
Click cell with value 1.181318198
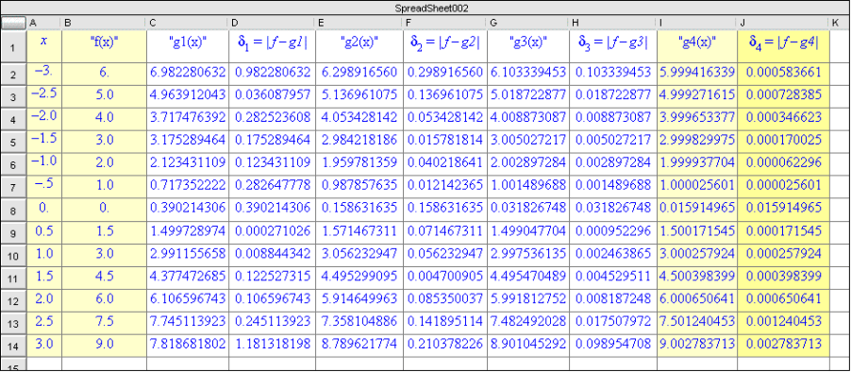[x=271, y=345]
